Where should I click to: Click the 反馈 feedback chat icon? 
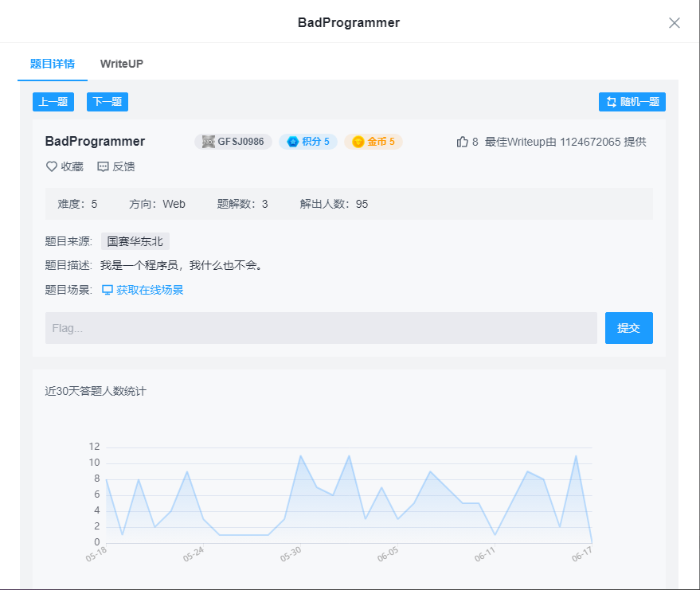point(102,166)
